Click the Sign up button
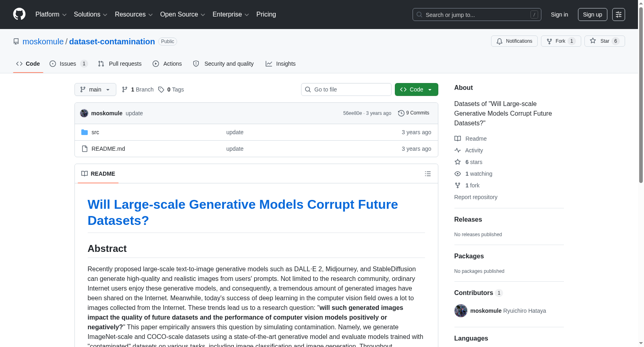 pos(592,15)
